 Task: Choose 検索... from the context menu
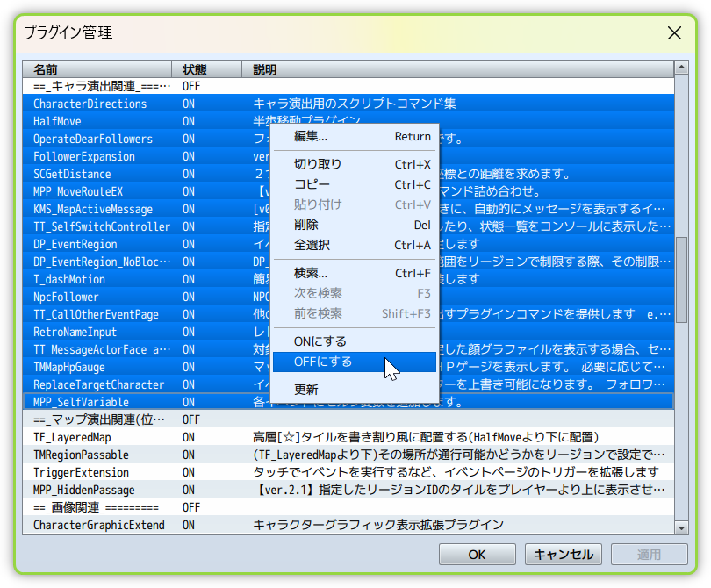(x=355, y=273)
